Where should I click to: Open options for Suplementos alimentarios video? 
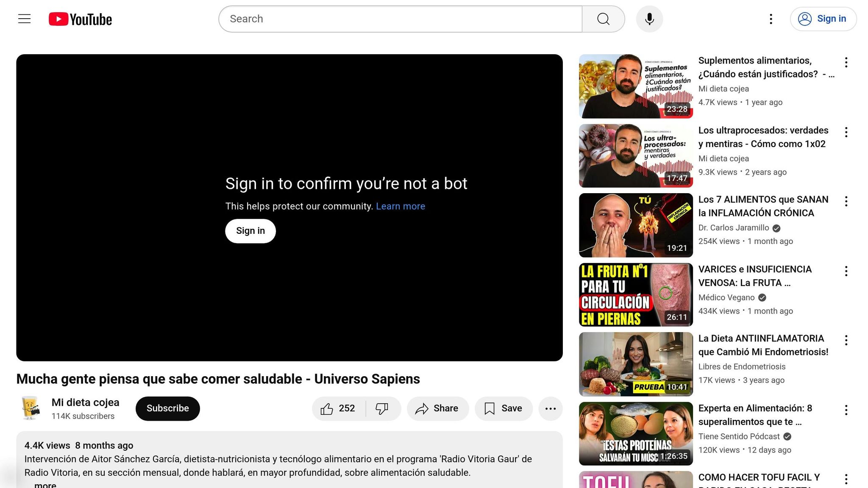pyautogui.click(x=846, y=63)
